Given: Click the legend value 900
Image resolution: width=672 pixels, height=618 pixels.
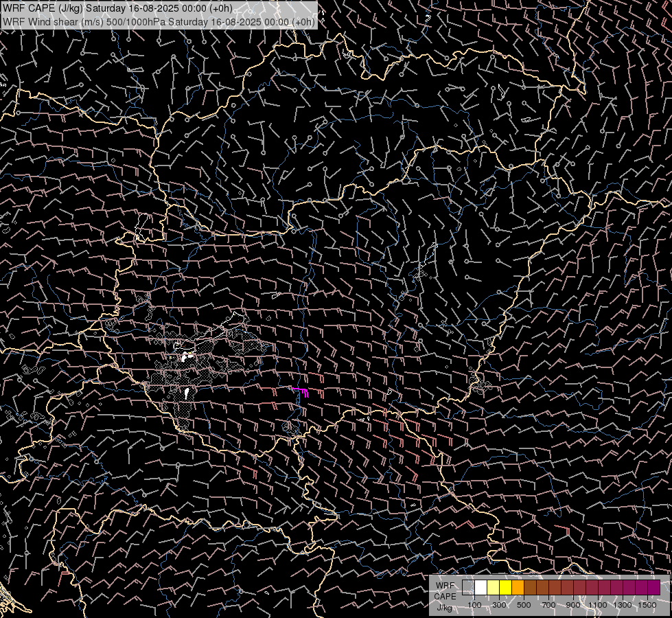Looking at the screenshot, I should [573, 605].
